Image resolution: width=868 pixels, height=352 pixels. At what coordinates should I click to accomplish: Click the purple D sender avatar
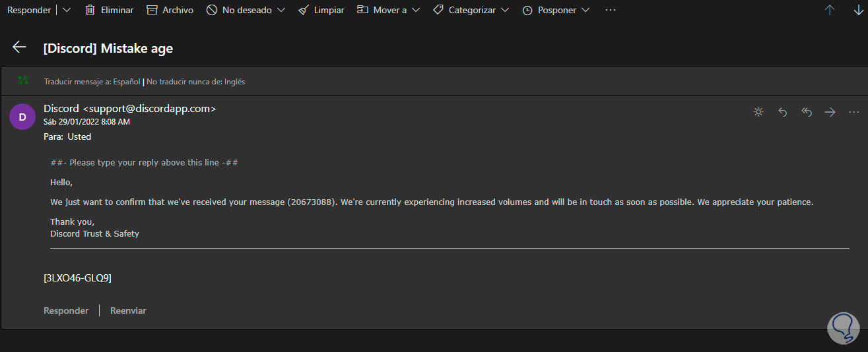[22, 117]
